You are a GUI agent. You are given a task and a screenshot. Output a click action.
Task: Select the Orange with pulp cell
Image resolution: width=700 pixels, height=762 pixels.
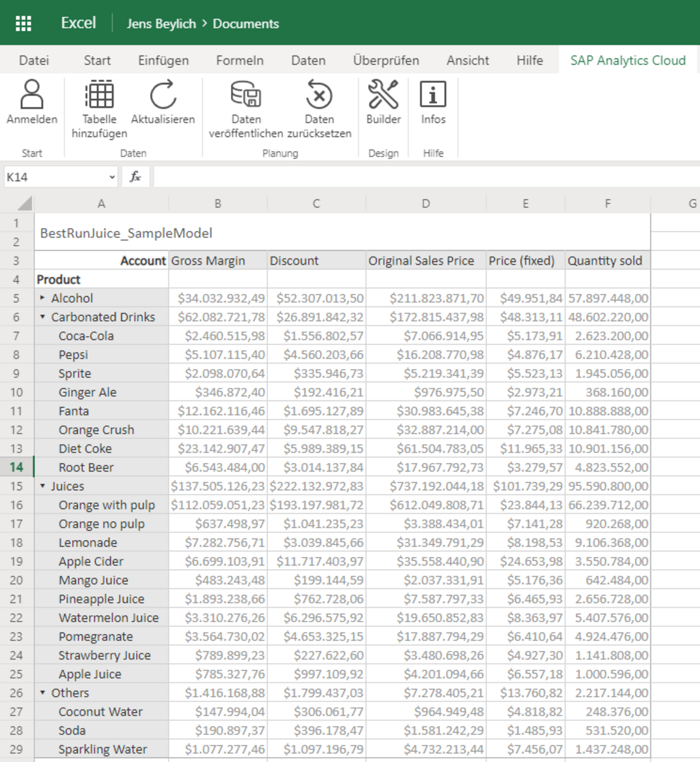click(x=101, y=505)
